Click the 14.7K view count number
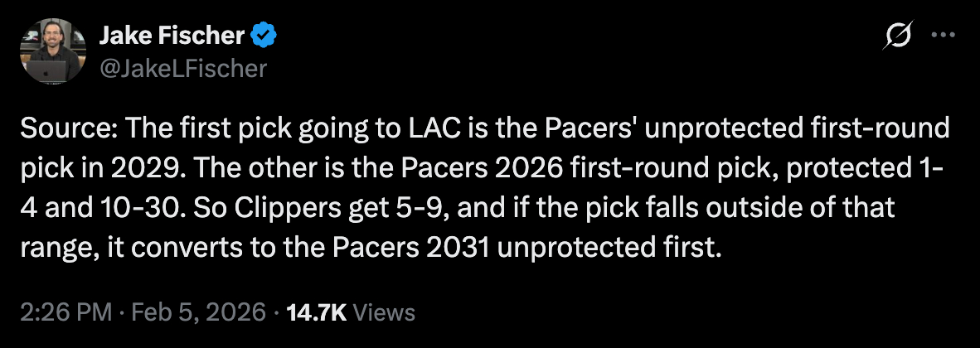 316,312
